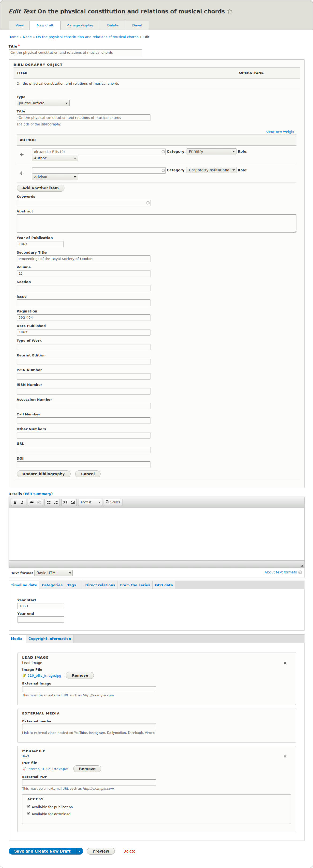Remove the 310_ellis_image.jpg lead image
The width and height of the screenshot is (313, 868).
(80, 675)
